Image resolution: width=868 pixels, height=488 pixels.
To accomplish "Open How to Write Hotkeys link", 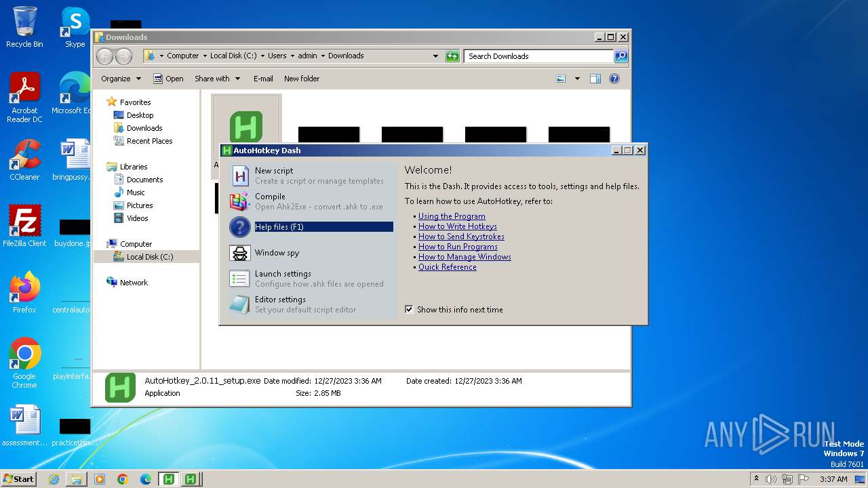I will click(x=458, y=226).
